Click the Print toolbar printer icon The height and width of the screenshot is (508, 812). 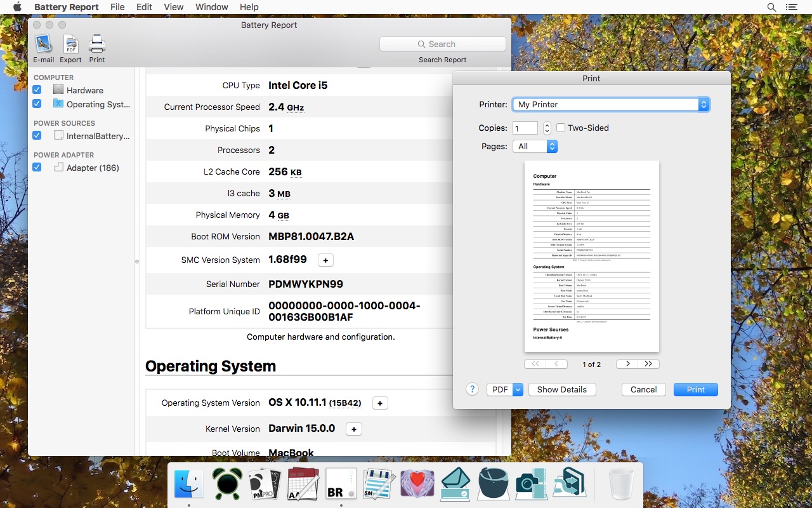click(97, 44)
